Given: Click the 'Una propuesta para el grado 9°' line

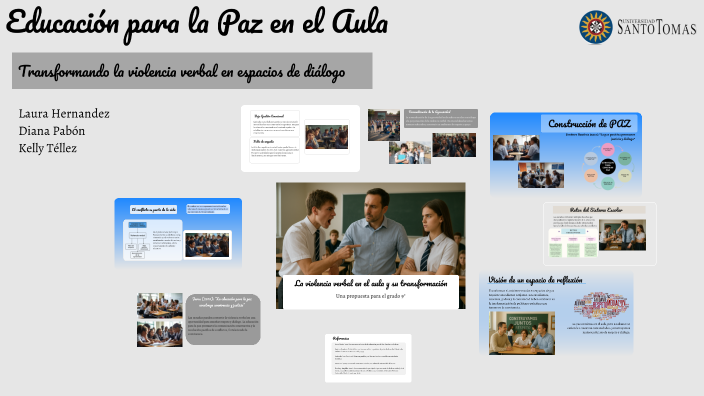Looking at the screenshot, I should pos(371,296).
